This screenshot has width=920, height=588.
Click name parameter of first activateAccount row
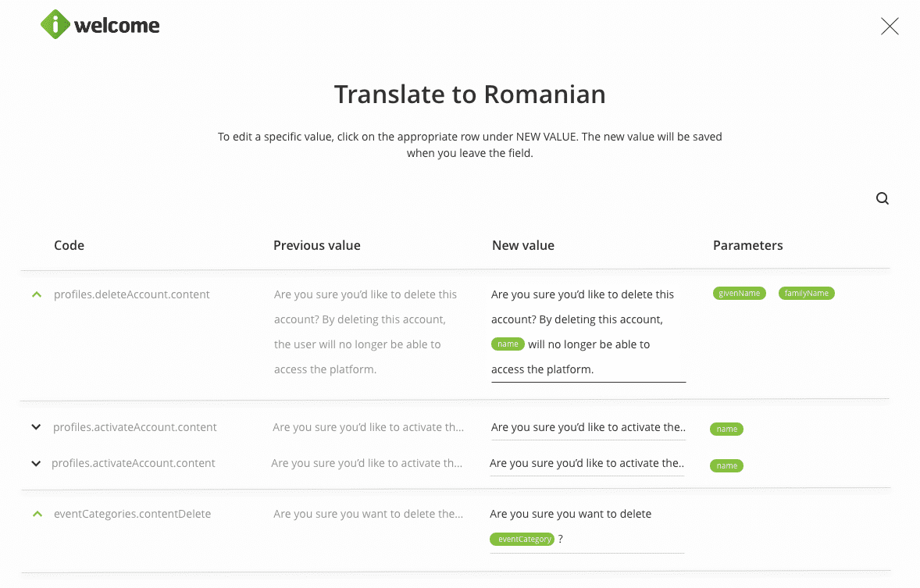click(x=726, y=429)
